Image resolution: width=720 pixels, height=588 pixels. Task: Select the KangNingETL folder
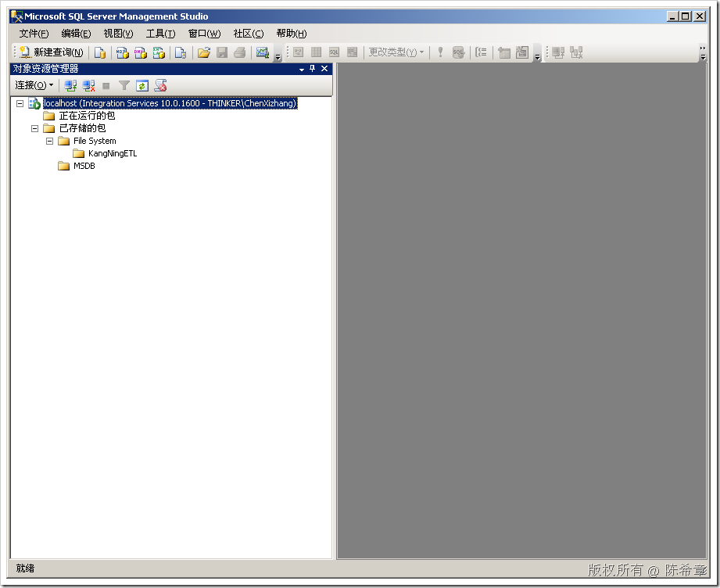[x=113, y=153]
